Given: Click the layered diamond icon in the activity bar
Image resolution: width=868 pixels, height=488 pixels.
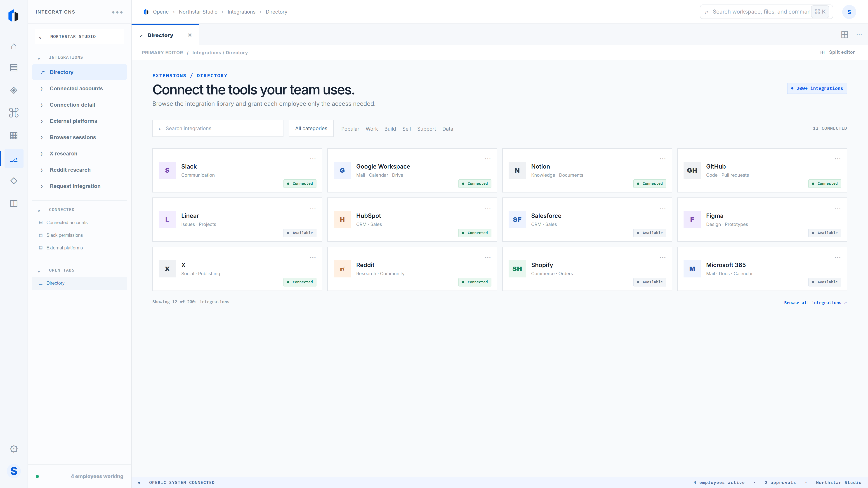Looking at the screenshot, I should [x=14, y=90].
